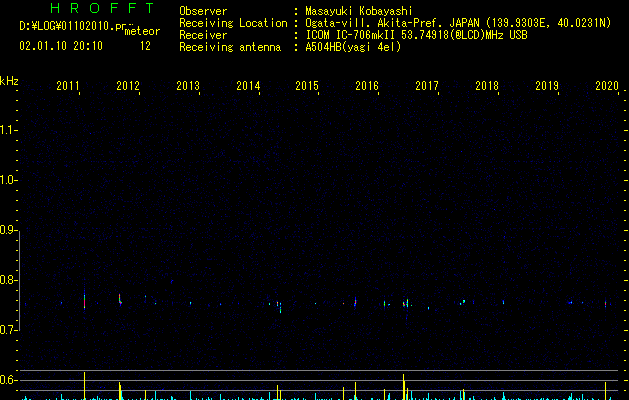
Task: Click the 2013 time axis marker
Action: (x=188, y=86)
